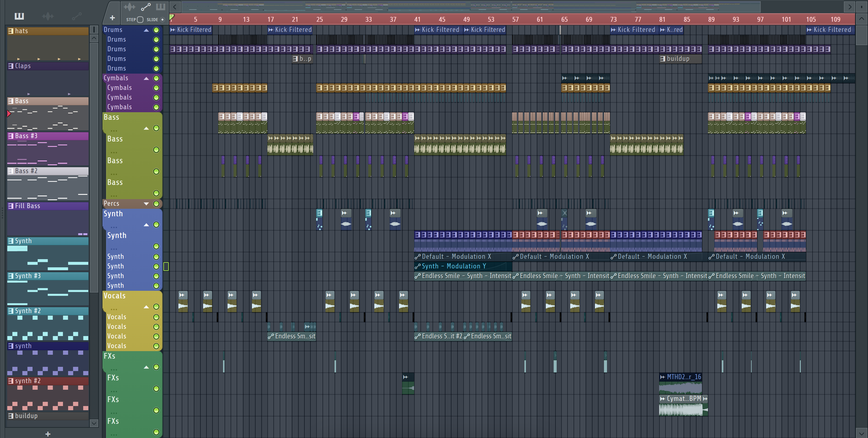Mute the Drums group header track

pos(156,30)
